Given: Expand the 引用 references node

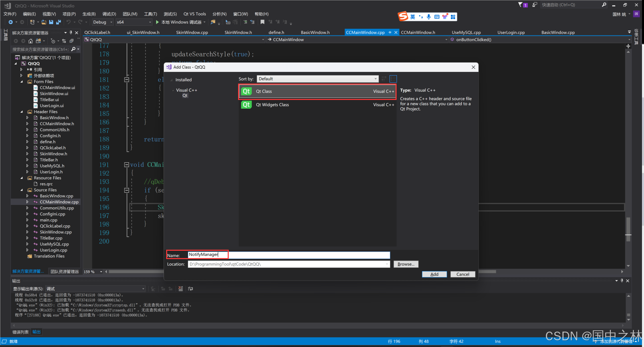Looking at the screenshot, I should point(21,70).
